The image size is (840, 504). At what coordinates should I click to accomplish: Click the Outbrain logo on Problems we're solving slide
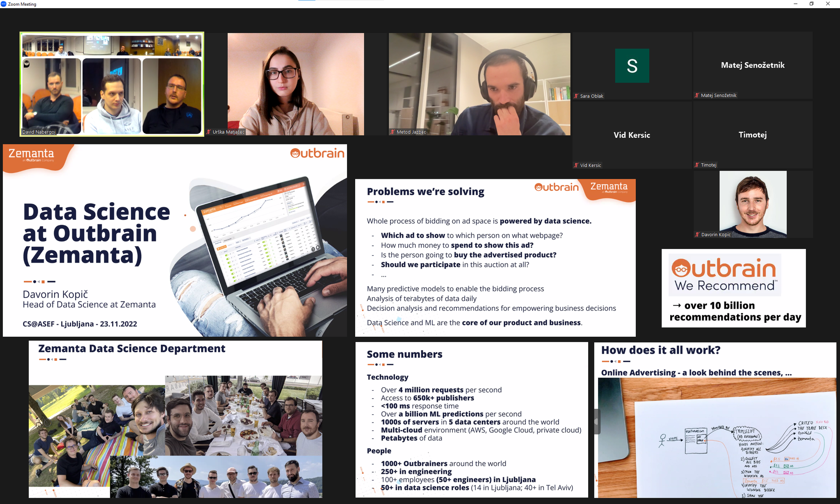(x=557, y=187)
